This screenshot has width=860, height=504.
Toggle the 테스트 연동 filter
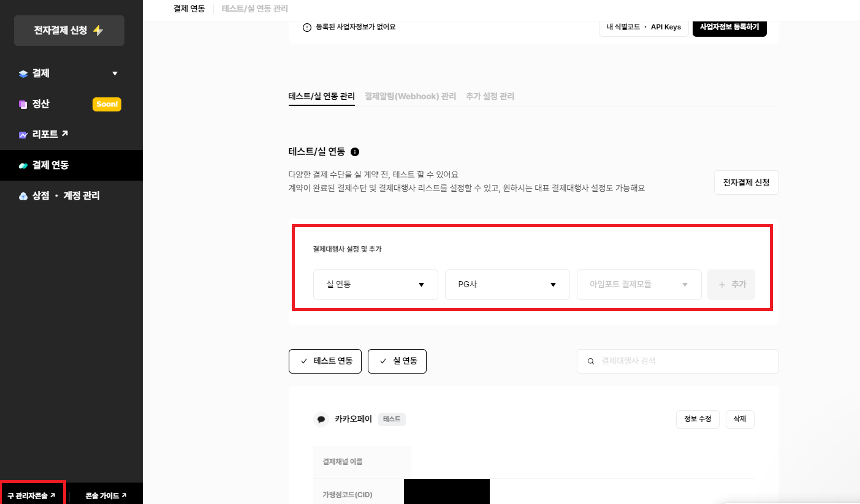[325, 361]
